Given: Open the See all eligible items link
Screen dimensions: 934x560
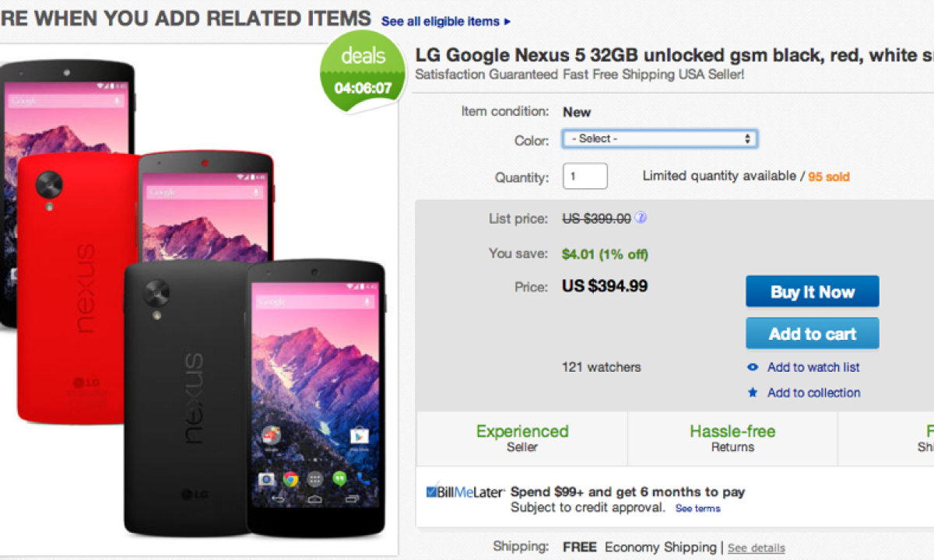Looking at the screenshot, I should [x=441, y=22].
